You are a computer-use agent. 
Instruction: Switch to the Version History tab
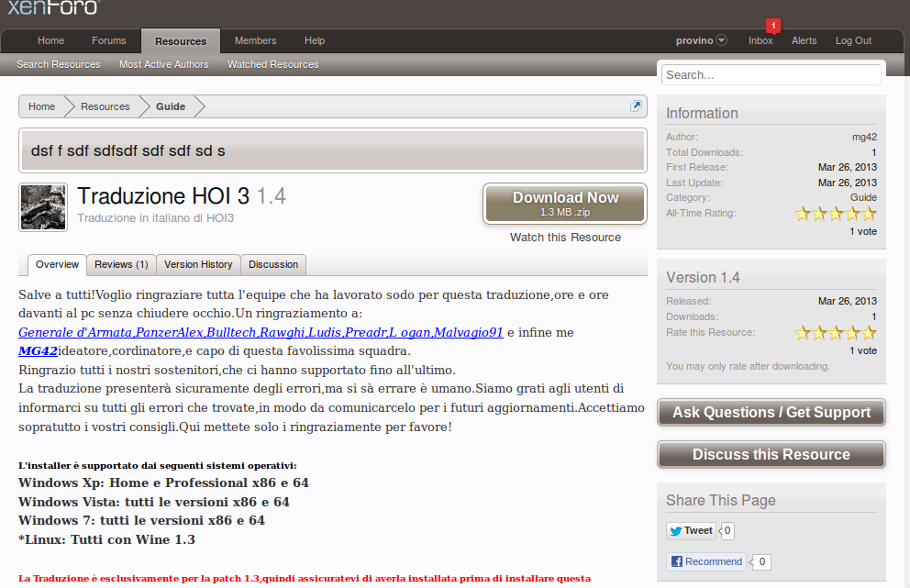(x=198, y=265)
